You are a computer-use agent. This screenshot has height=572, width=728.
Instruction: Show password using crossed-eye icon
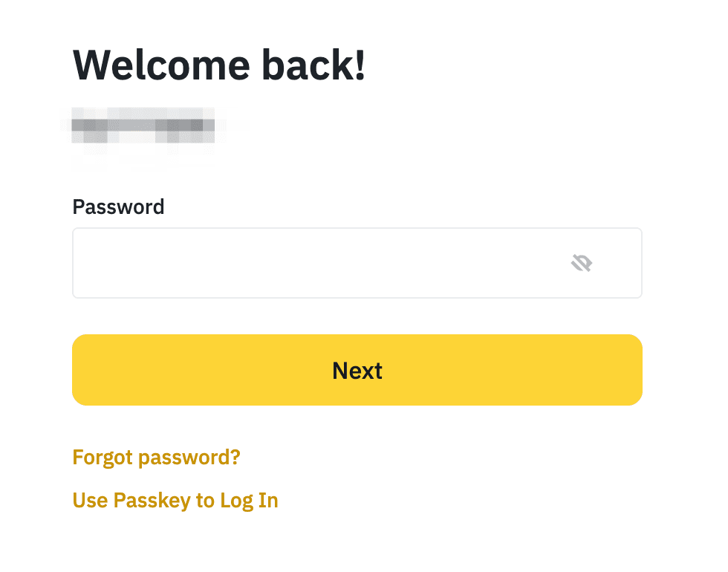coord(582,263)
